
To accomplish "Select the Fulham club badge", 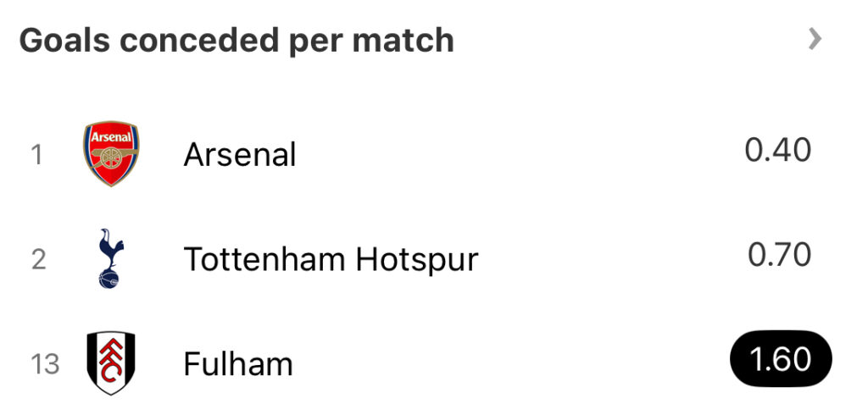I will pos(111,362).
